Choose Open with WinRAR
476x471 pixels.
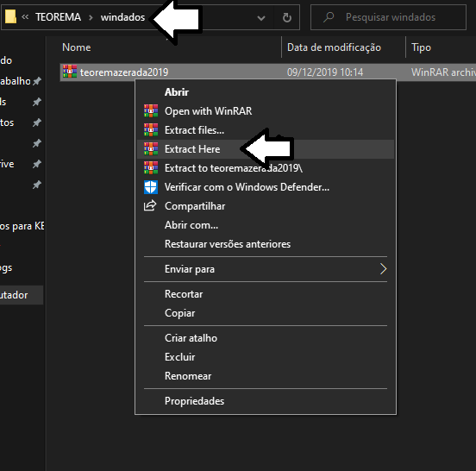266,111
